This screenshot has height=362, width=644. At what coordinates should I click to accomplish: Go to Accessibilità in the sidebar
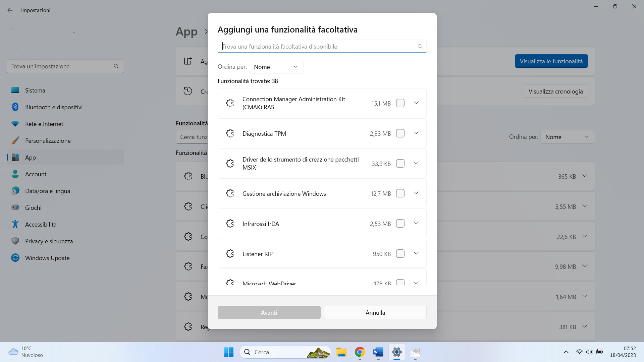(x=41, y=224)
